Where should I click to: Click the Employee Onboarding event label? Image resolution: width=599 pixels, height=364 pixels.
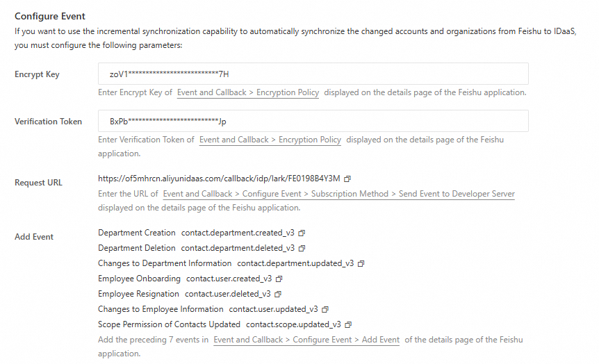point(139,279)
